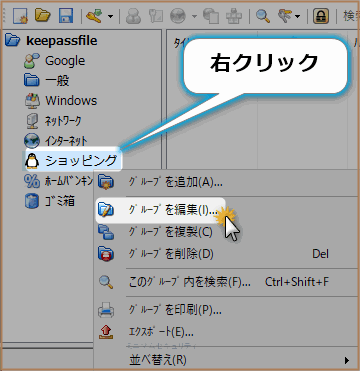
Task: Click the Copy user name icon
Action: click(x=133, y=16)
